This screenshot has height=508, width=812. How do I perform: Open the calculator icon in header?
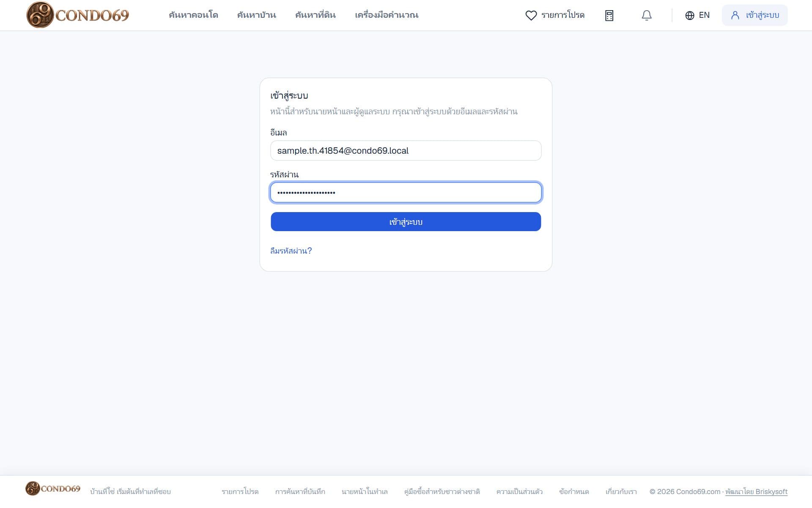pos(609,16)
